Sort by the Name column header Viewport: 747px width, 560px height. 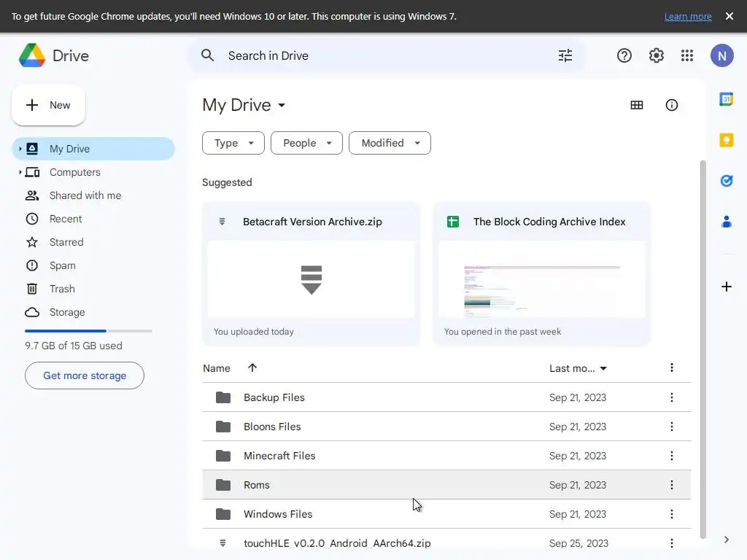(x=216, y=368)
